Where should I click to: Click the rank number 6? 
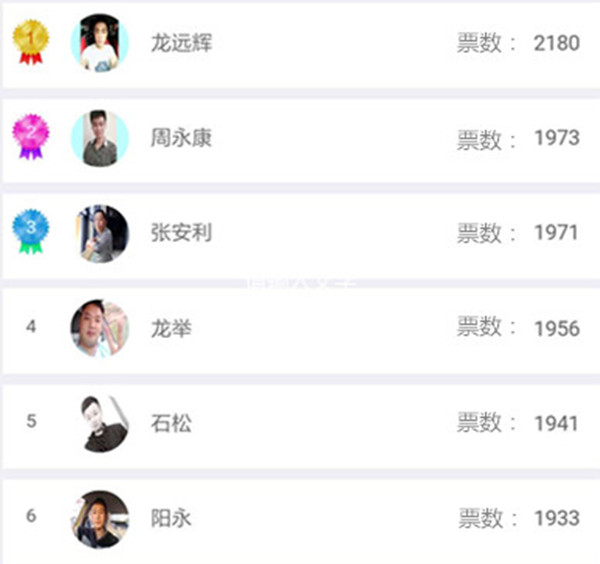pos(31,516)
